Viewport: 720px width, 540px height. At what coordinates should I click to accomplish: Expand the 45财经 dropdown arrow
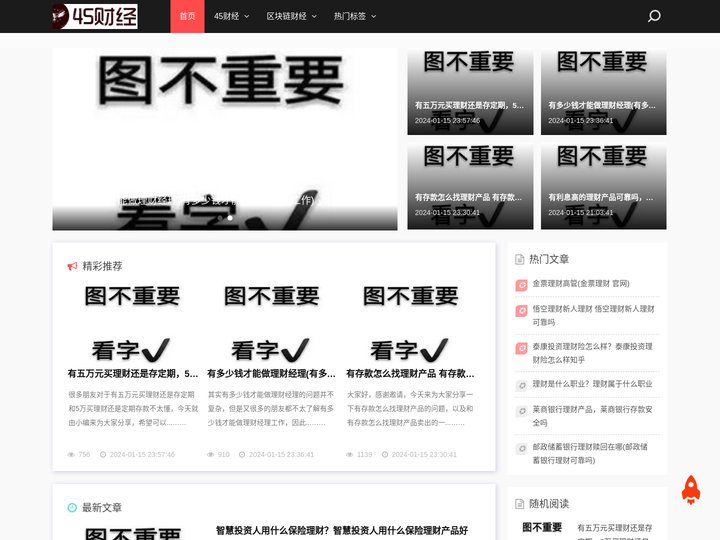pyautogui.click(x=247, y=17)
